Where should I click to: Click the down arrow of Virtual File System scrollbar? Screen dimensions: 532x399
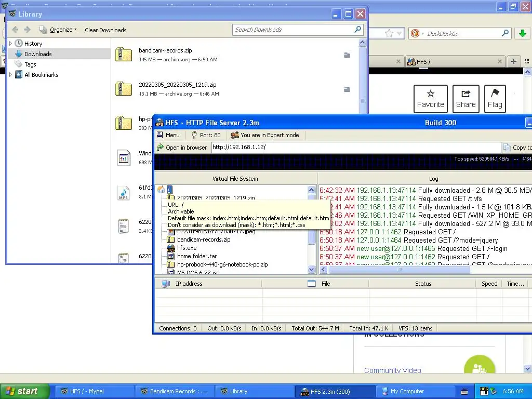click(312, 270)
